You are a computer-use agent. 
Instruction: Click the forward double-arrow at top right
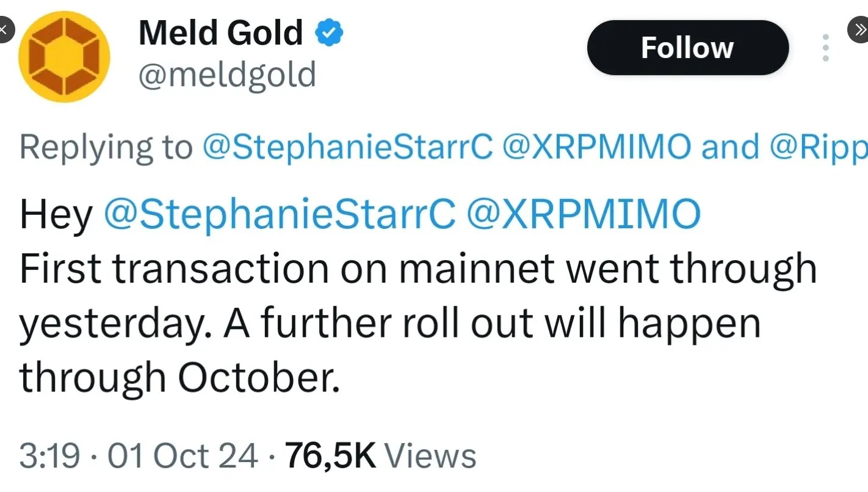point(861,29)
